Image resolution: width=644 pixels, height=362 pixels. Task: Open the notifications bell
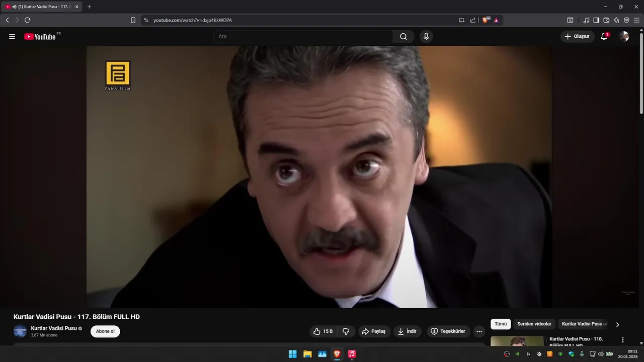pyautogui.click(x=605, y=37)
